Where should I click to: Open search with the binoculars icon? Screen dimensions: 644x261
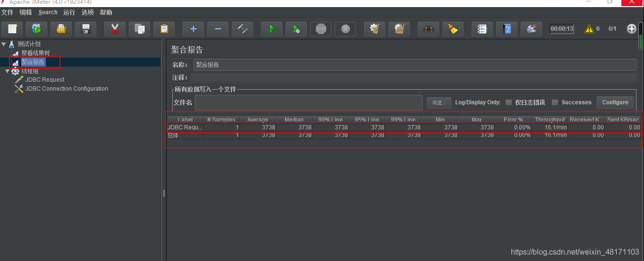coord(428,29)
